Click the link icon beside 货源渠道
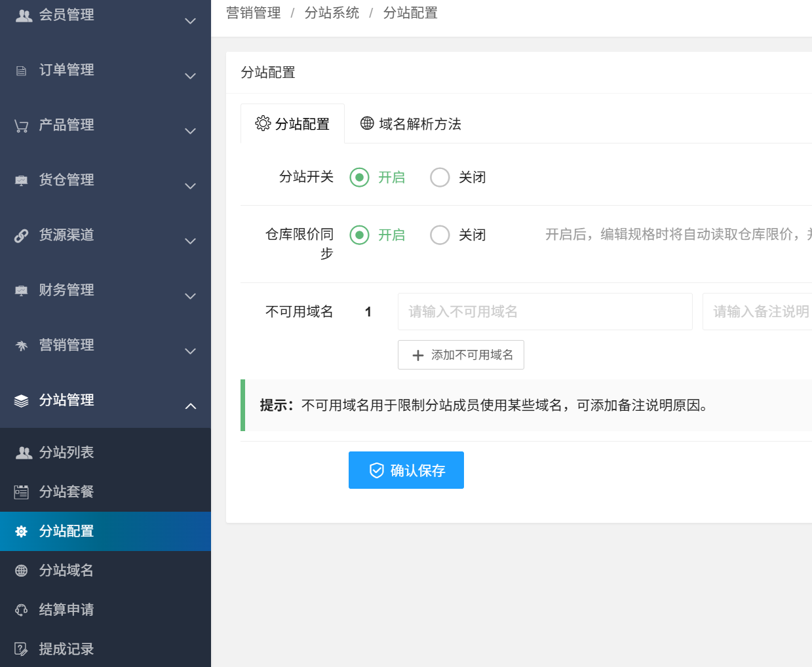The height and width of the screenshot is (667, 812). 22,236
